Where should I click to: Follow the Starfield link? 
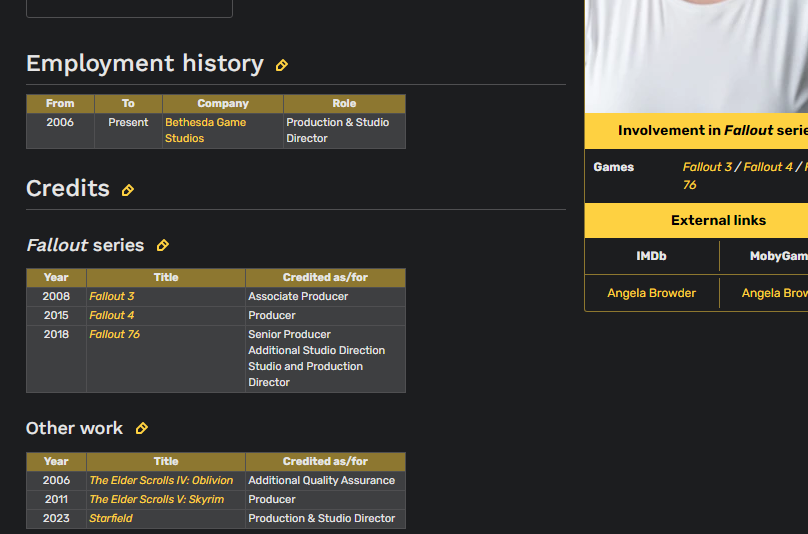tap(111, 519)
